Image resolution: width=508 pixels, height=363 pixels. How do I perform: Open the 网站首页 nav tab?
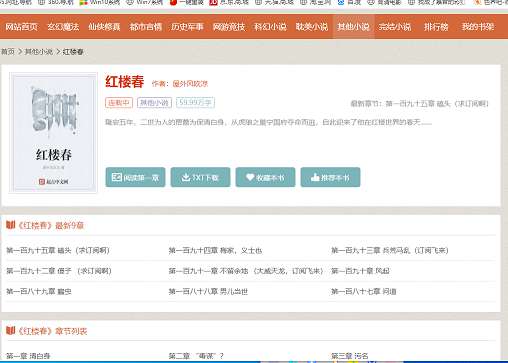pyautogui.click(x=21, y=27)
